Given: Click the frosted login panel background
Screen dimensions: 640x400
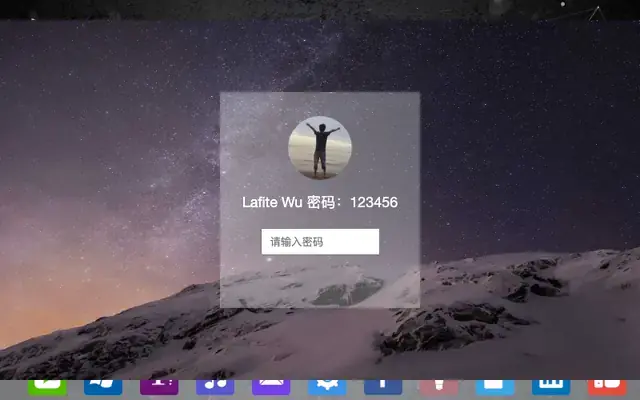Looking at the screenshot, I should [x=320, y=282].
